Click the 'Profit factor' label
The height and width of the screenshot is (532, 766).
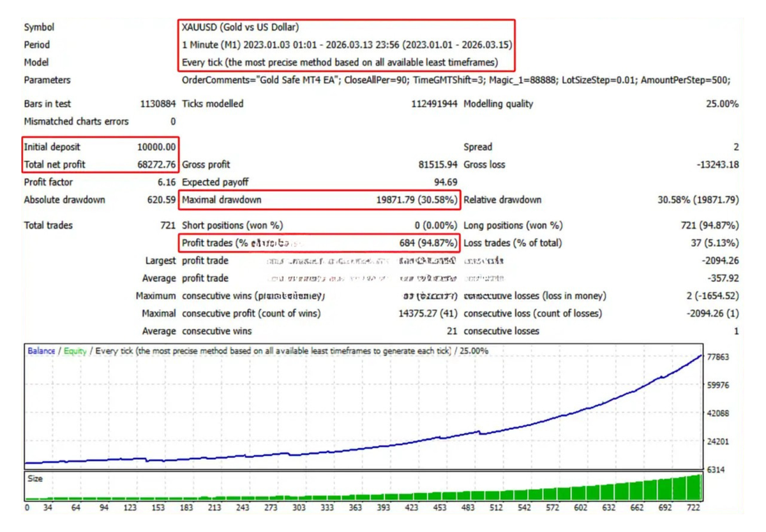click(x=49, y=182)
